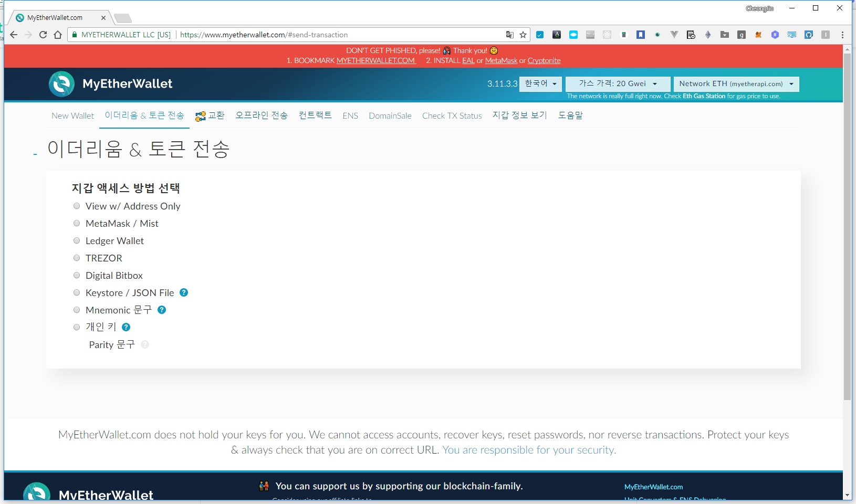
Task: Open the 도움말 tab
Action: coord(570,115)
